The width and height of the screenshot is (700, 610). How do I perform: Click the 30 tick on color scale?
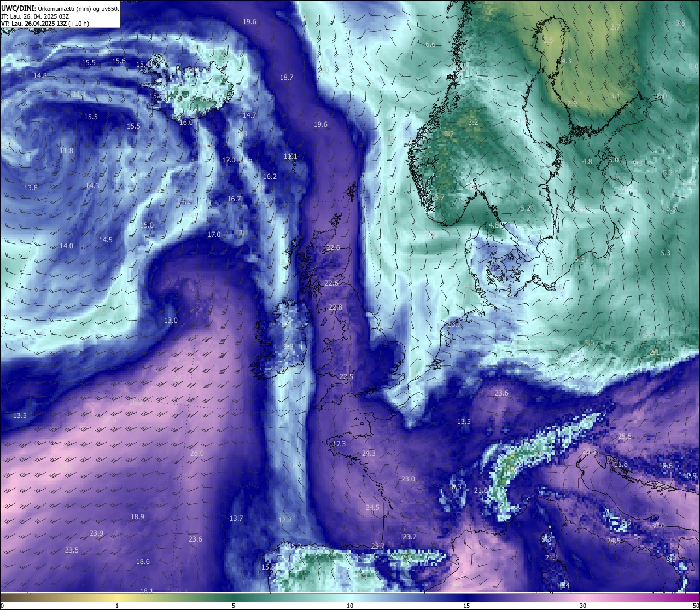583,606
